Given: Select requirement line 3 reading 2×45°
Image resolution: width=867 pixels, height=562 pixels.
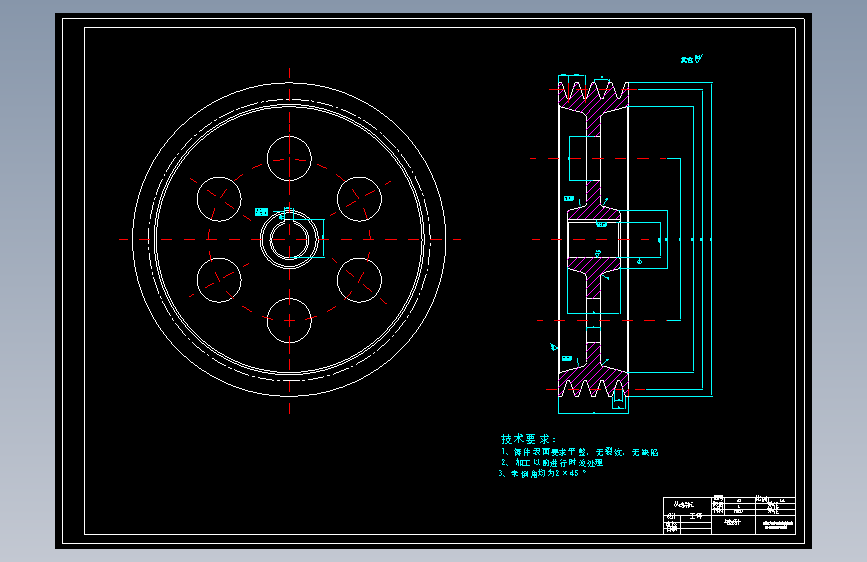Looking at the screenshot, I should 542,473.
